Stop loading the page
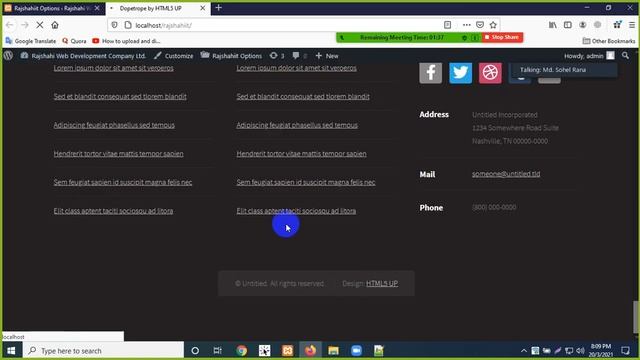This screenshot has width=640, height=360. click(40, 25)
